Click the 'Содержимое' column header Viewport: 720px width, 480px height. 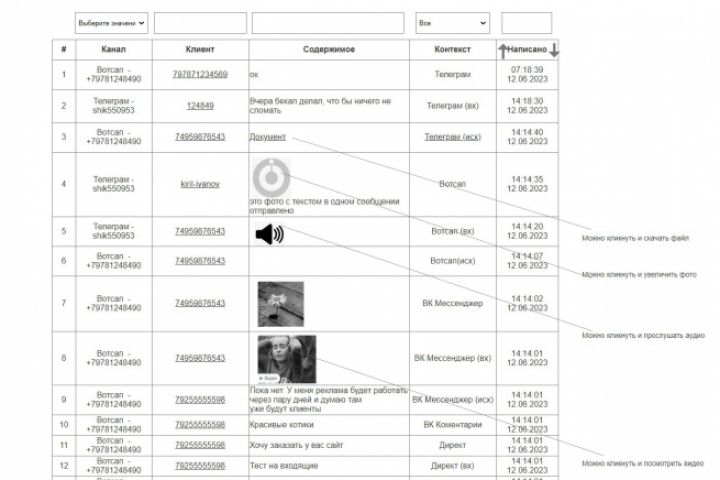point(329,50)
